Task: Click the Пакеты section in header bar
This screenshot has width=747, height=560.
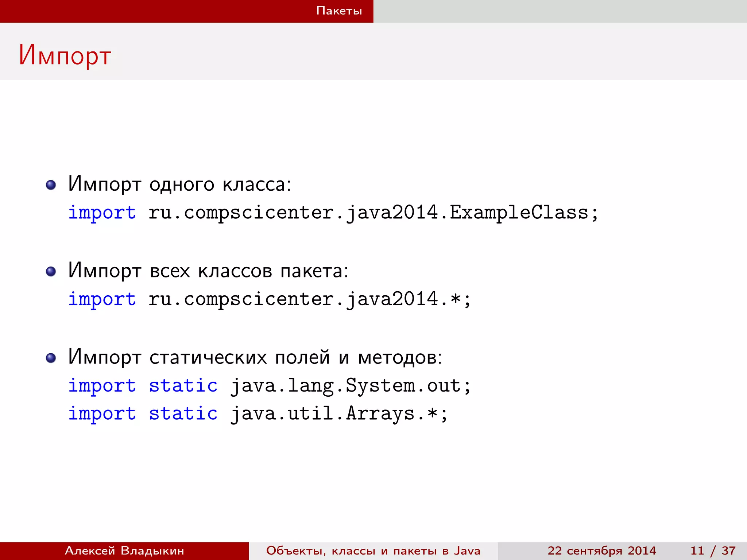Action: click(339, 11)
